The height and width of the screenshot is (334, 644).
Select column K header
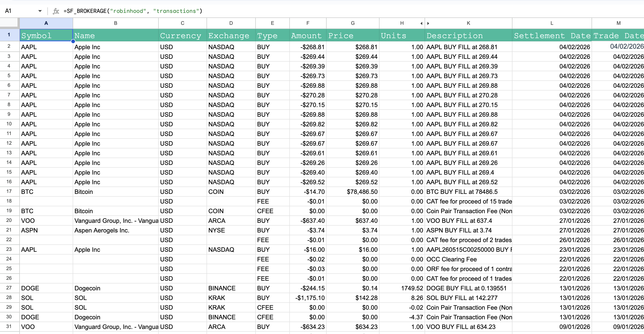469,23
